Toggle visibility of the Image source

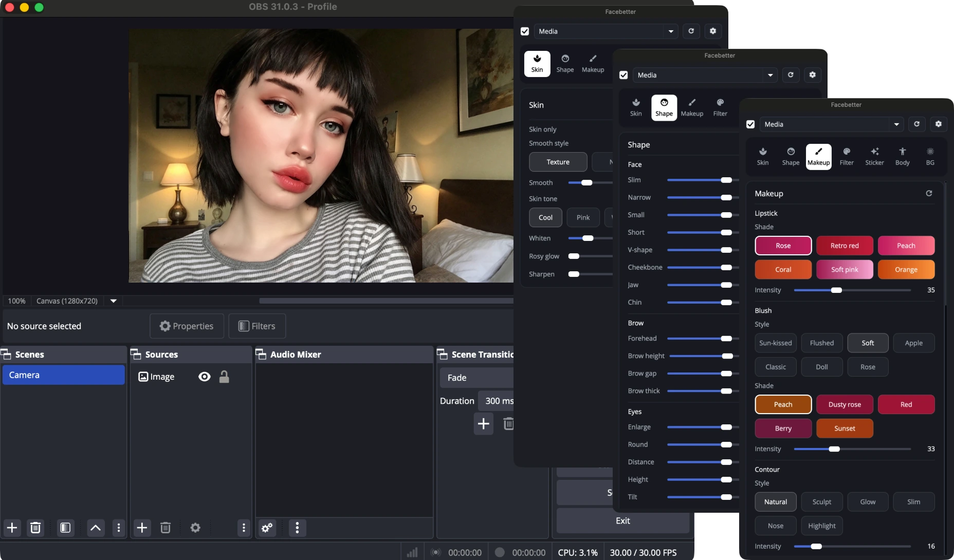click(204, 377)
